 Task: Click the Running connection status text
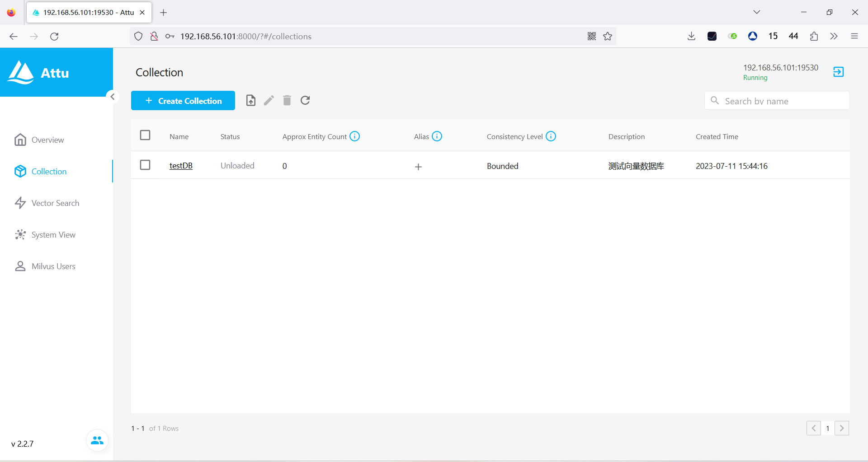[x=755, y=78]
